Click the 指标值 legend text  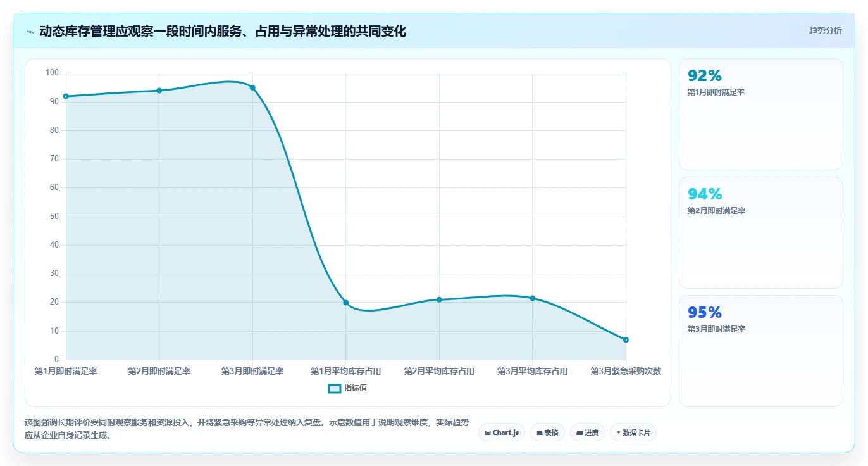356,388
